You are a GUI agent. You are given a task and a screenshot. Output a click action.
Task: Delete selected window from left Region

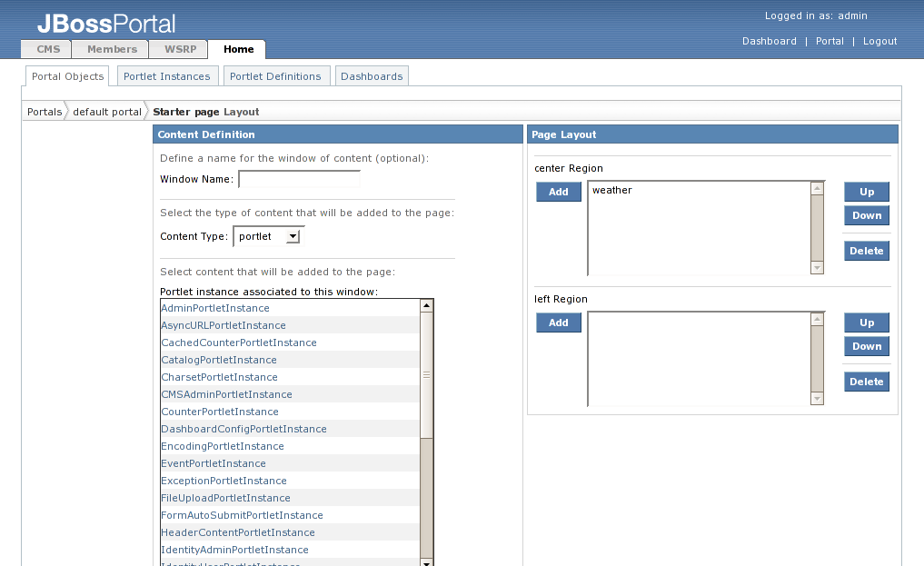click(866, 382)
